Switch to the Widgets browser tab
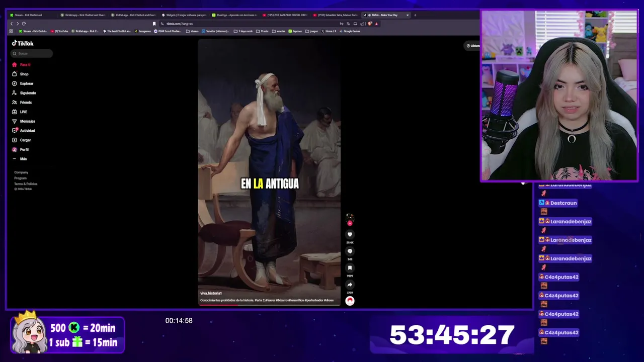The image size is (644, 362). pos(184,15)
